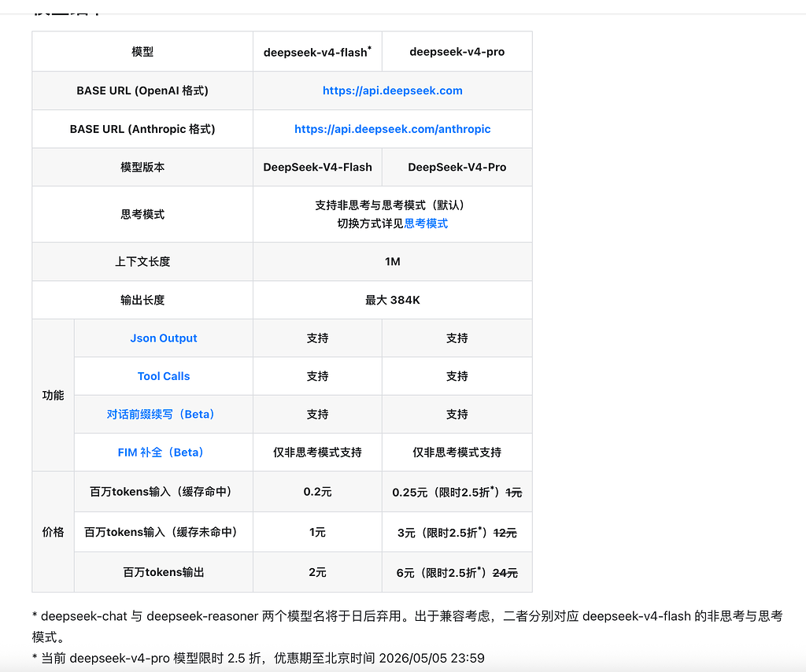Click the 模型版本 row label
This screenshot has width=806, height=672.
point(142,167)
